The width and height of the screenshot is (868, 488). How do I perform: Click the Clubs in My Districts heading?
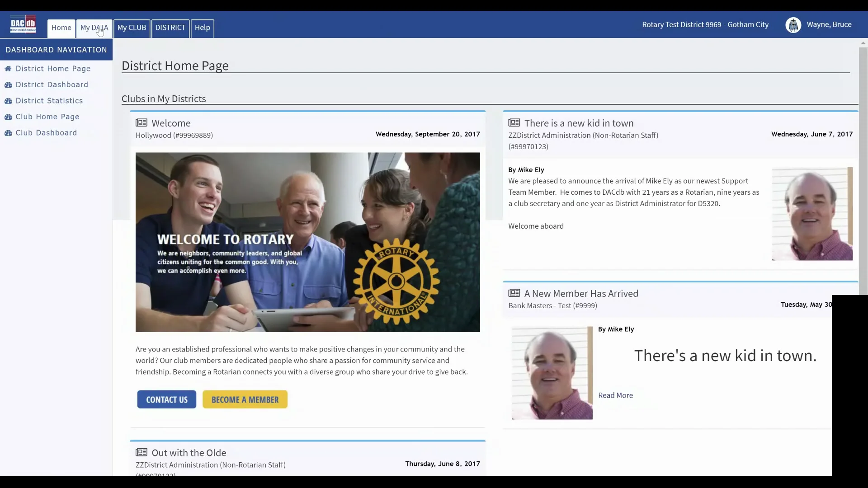[x=164, y=99]
